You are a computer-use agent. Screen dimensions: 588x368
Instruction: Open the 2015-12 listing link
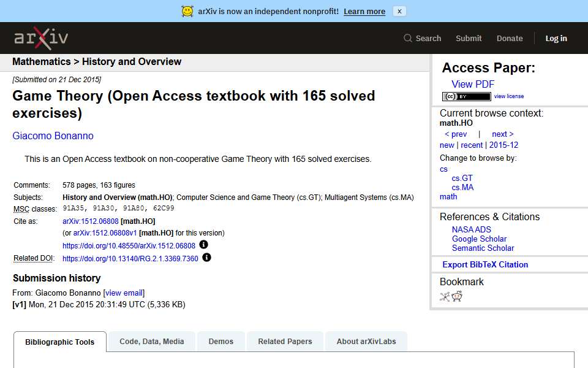tap(503, 145)
